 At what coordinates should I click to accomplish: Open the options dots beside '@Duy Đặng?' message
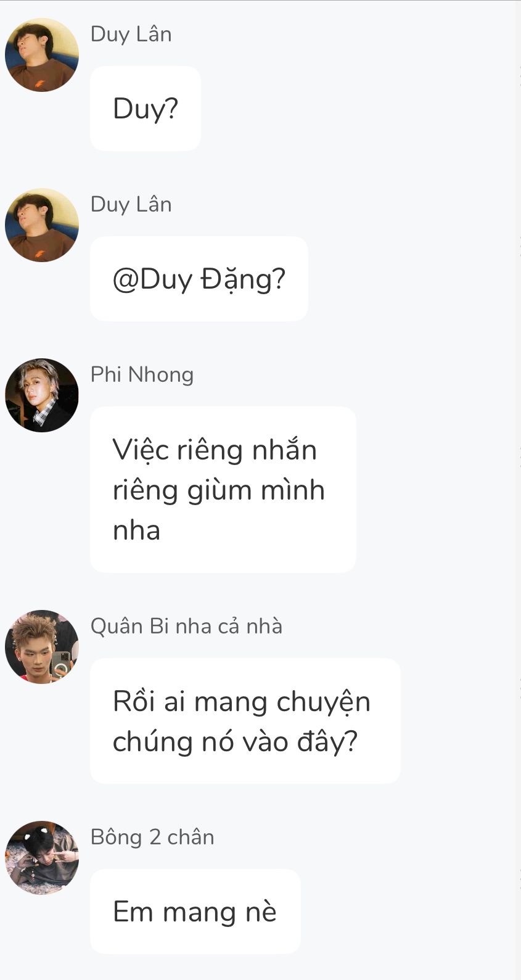point(519,247)
